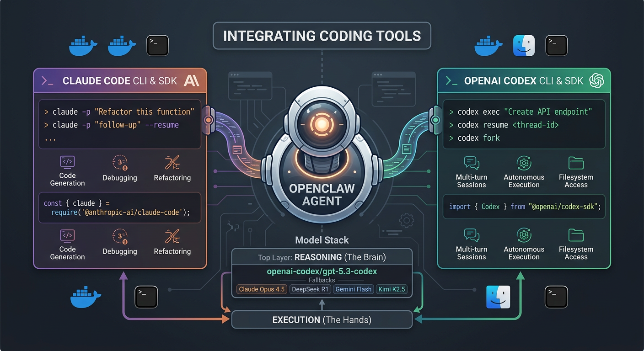Select the claude -p "follow-up" --resume command
The width and height of the screenshot is (644, 351).
tap(111, 125)
